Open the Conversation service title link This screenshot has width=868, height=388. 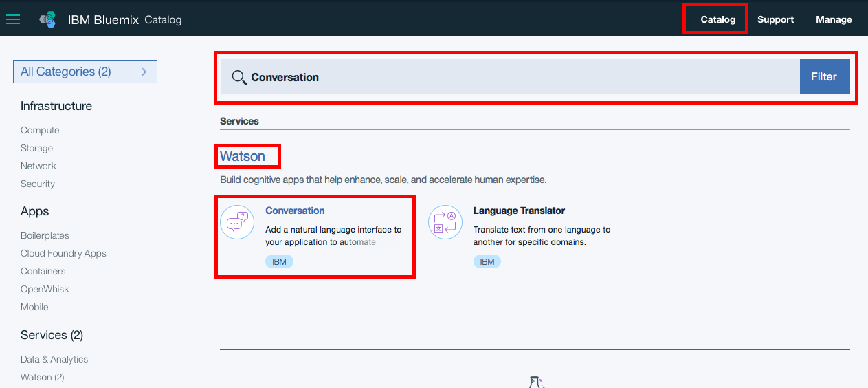pyautogui.click(x=295, y=211)
